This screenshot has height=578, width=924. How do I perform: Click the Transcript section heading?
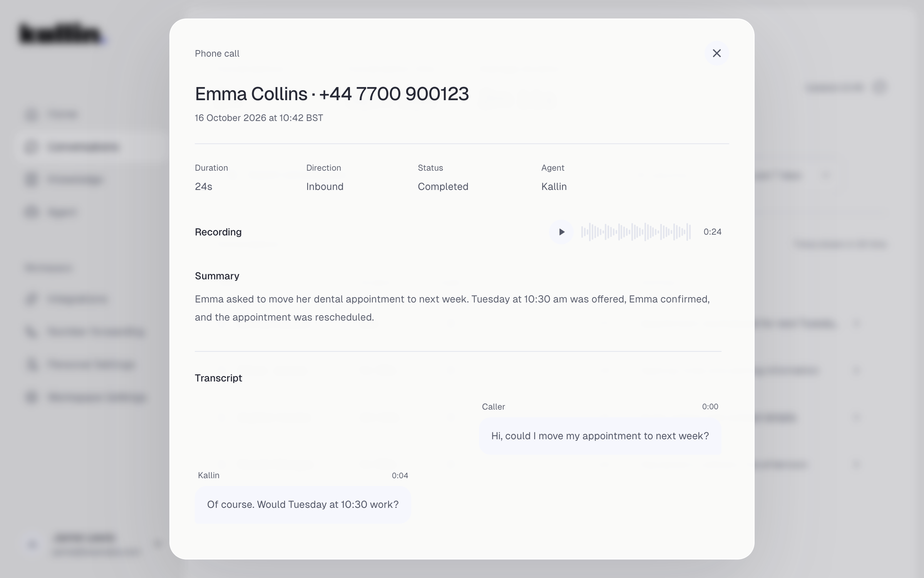[x=218, y=378]
